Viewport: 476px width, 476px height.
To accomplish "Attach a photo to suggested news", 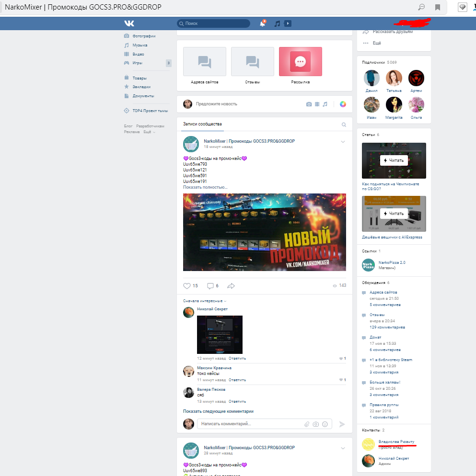I will pyautogui.click(x=309, y=104).
